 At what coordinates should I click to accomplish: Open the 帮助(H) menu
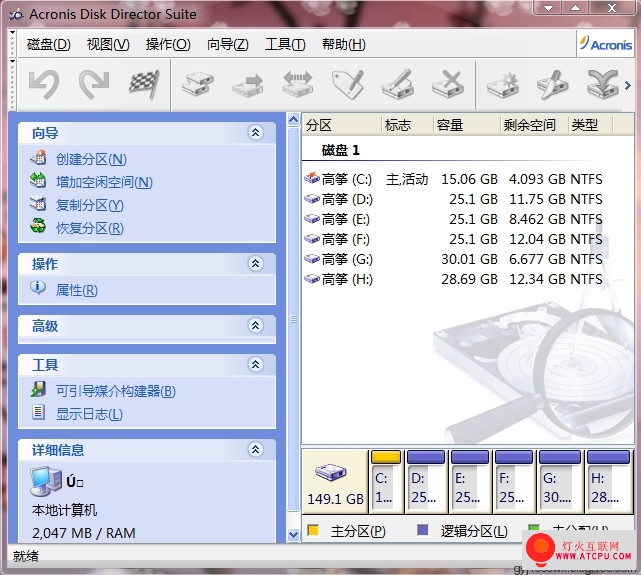click(343, 44)
